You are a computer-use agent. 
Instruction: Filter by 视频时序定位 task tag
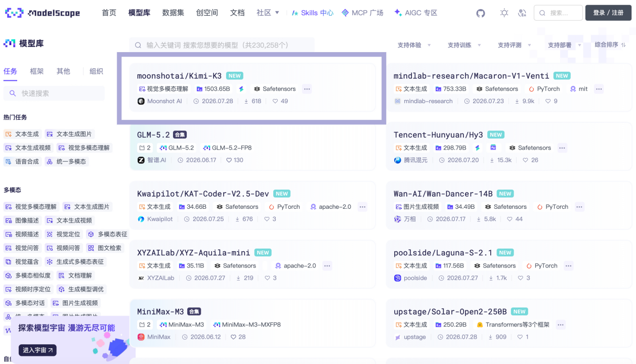27,289
